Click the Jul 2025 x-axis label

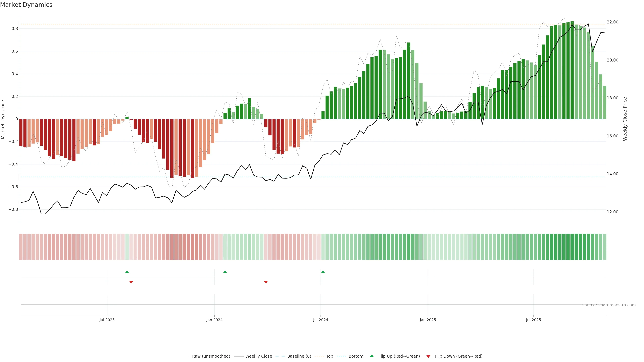533,320
